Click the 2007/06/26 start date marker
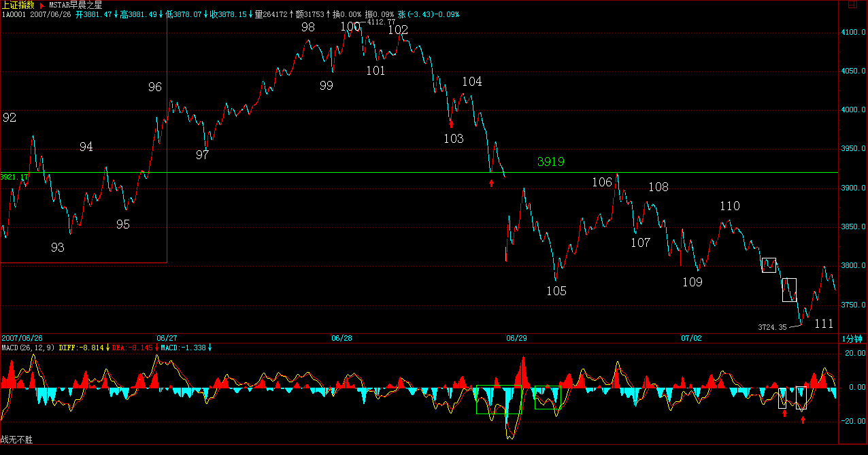 coord(22,338)
